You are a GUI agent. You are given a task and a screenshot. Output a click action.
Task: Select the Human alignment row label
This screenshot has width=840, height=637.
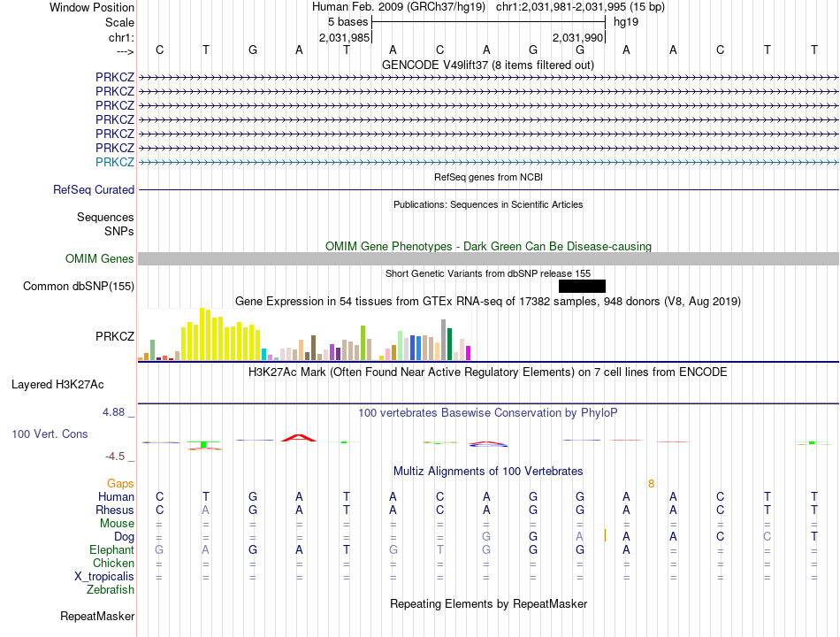coord(116,497)
